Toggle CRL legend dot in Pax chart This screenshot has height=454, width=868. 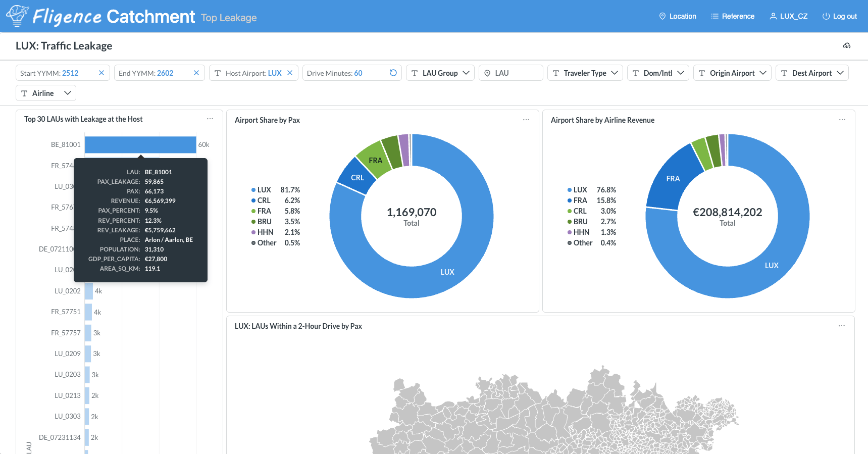[x=253, y=200]
